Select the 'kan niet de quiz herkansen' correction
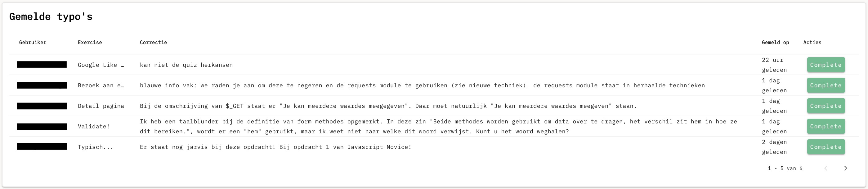The height and width of the screenshot is (189, 868). (x=186, y=65)
